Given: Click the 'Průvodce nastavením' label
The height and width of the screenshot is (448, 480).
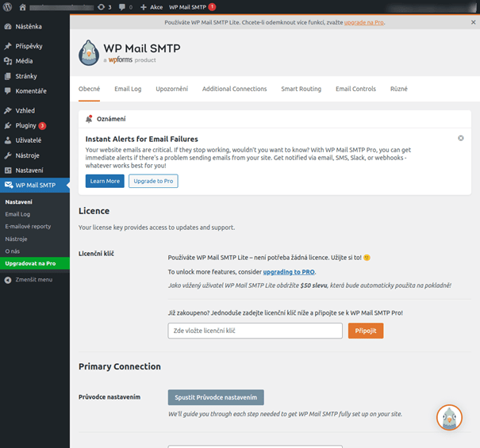Looking at the screenshot, I should [109, 397].
